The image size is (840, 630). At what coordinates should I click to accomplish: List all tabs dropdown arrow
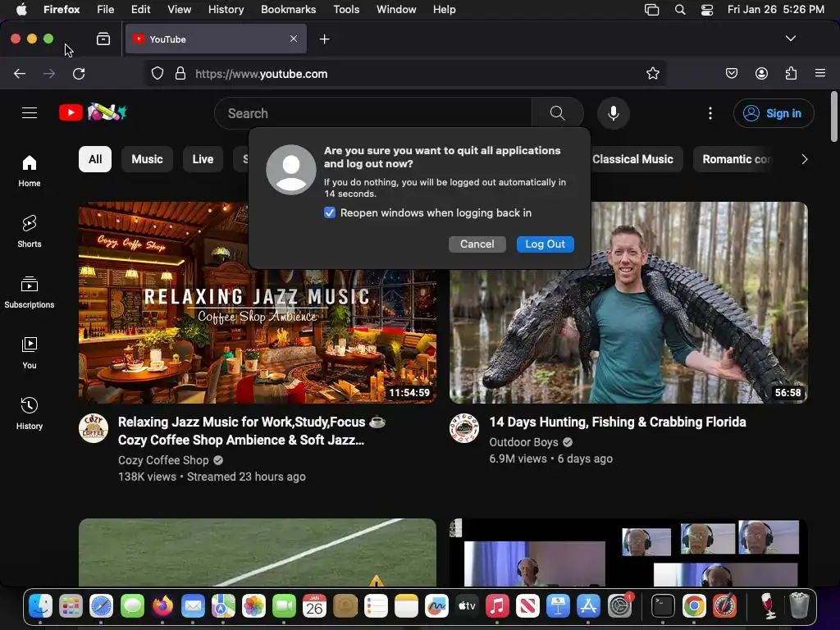tap(790, 39)
